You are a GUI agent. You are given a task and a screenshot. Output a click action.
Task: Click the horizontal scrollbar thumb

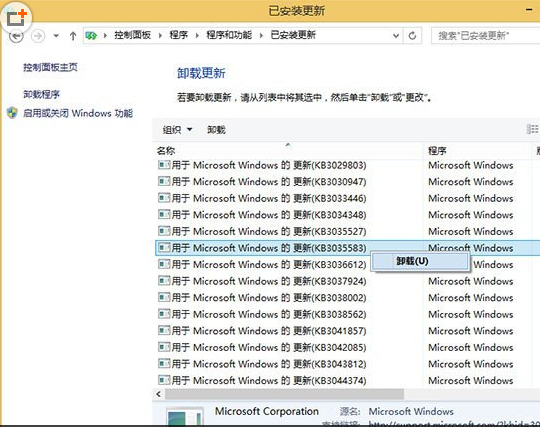click(284, 394)
